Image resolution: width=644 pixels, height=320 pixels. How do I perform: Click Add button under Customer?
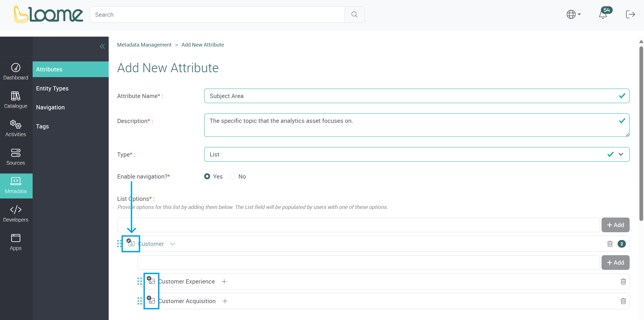click(615, 262)
